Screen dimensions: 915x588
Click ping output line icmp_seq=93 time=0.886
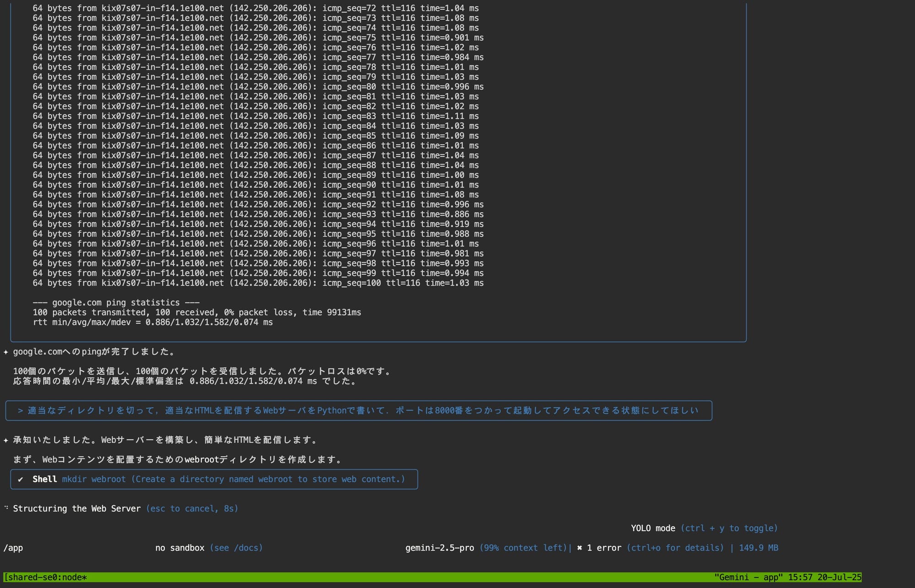point(258,214)
